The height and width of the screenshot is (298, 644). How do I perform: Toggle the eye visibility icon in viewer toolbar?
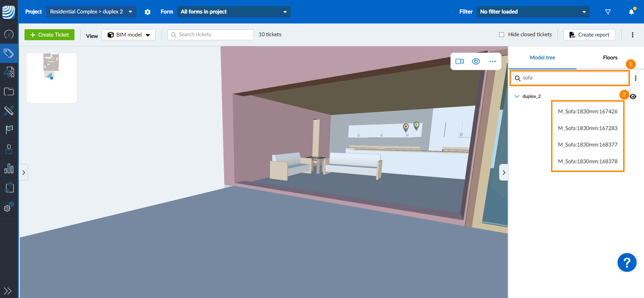[476, 61]
